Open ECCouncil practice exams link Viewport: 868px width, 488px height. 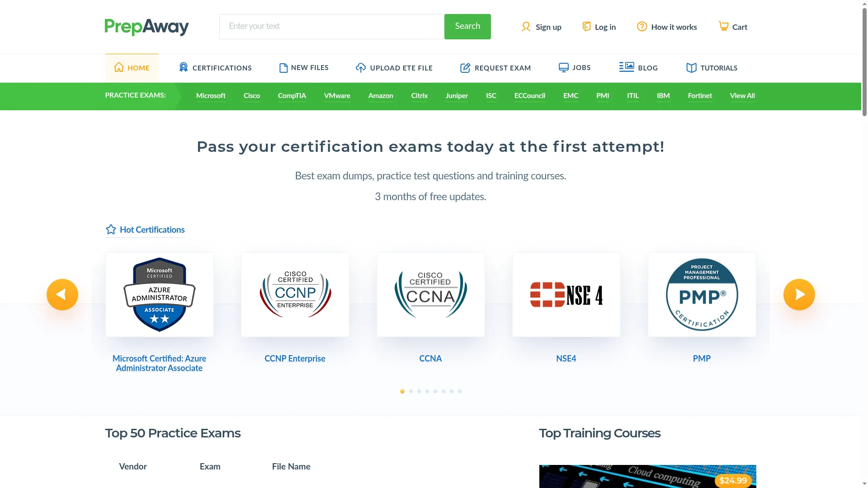coord(530,96)
